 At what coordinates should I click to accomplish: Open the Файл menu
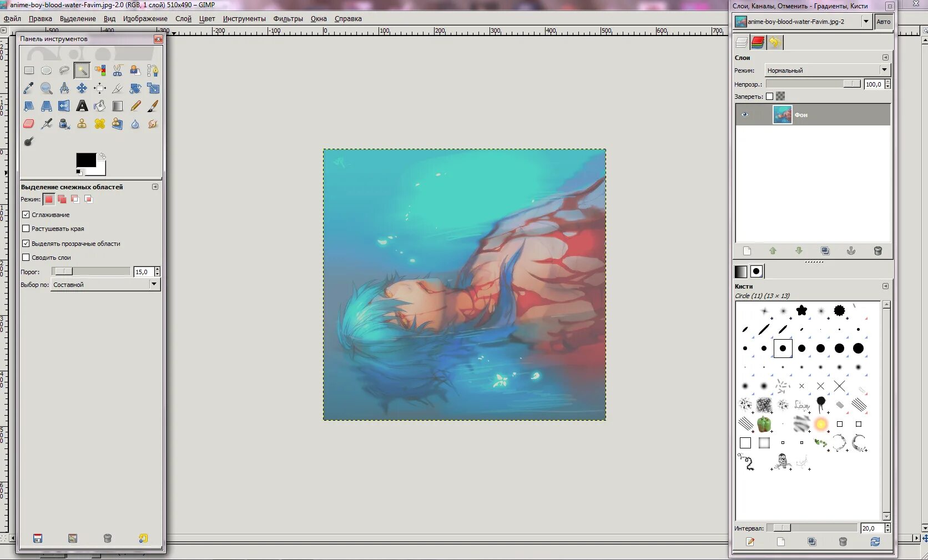tap(12, 18)
